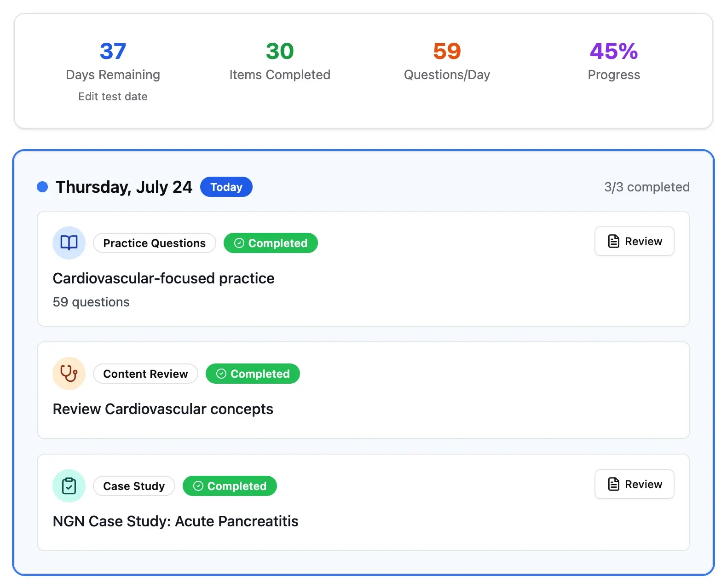The image size is (727, 588).
Task: Click the 59 Questions/Day value
Action: [x=447, y=51]
